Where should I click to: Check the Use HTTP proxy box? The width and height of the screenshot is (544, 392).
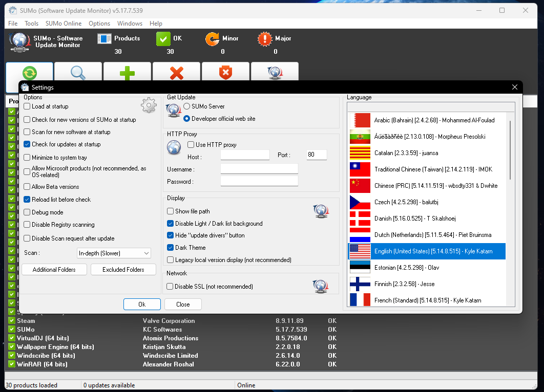point(191,144)
